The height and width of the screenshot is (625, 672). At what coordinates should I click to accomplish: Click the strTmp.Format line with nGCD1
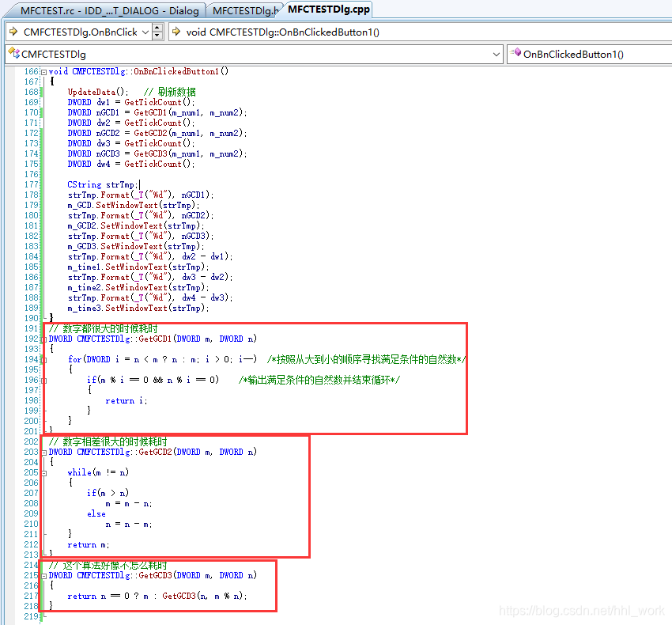tap(141, 195)
